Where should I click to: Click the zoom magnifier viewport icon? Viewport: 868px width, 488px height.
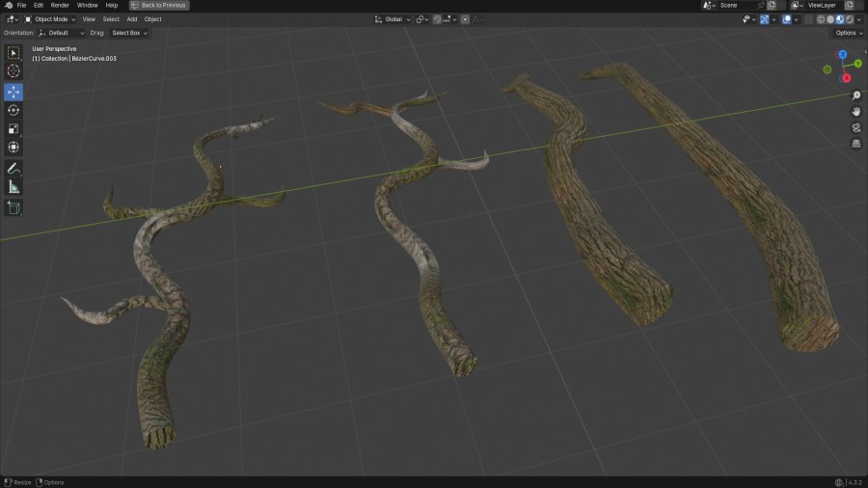855,95
